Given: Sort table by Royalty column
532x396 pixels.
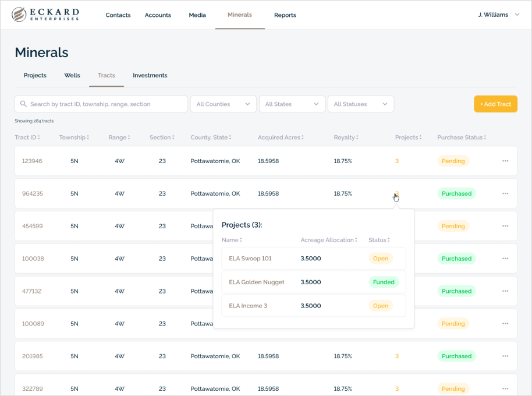Looking at the screenshot, I should click(346, 137).
